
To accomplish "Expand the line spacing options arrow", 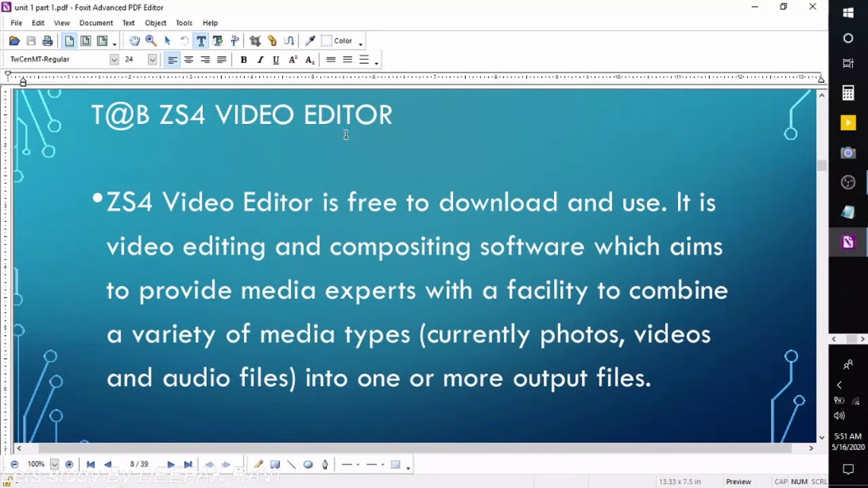I will [376, 63].
